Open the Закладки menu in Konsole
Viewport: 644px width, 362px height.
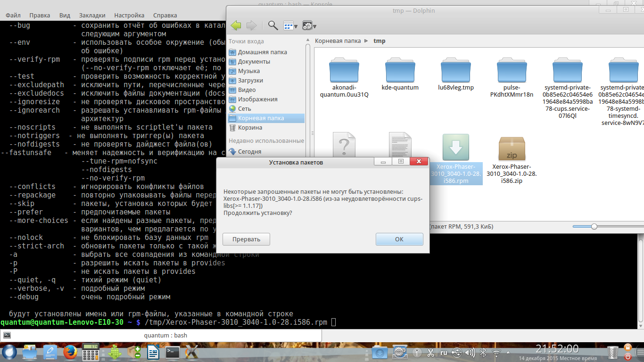coord(92,16)
